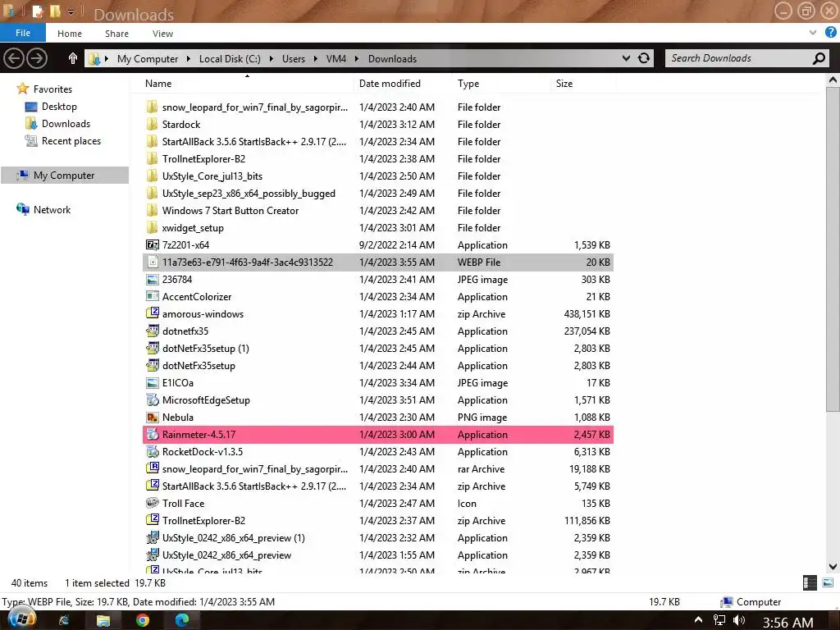Select the amorous-windows zip archive icon

coord(152,313)
